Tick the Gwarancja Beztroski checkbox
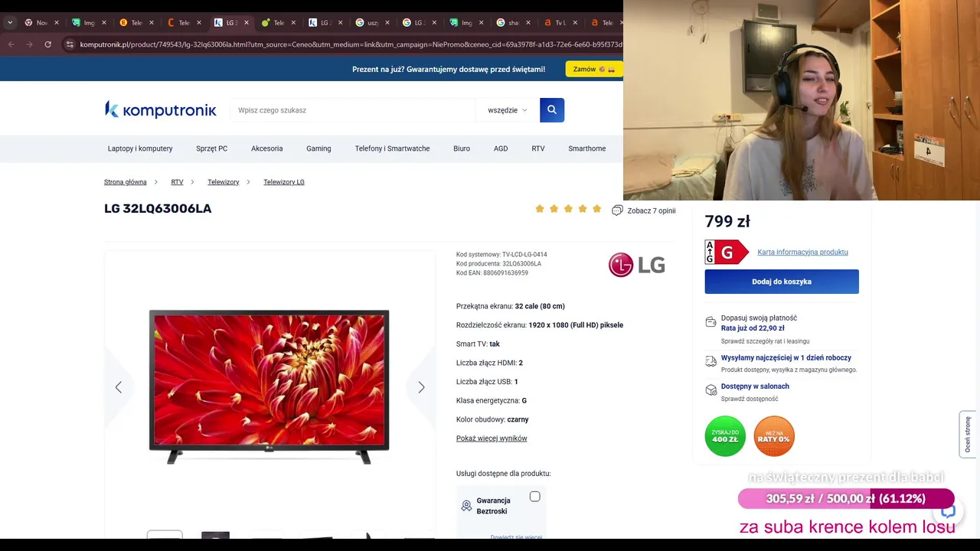The image size is (980, 551). [x=535, y=497]
